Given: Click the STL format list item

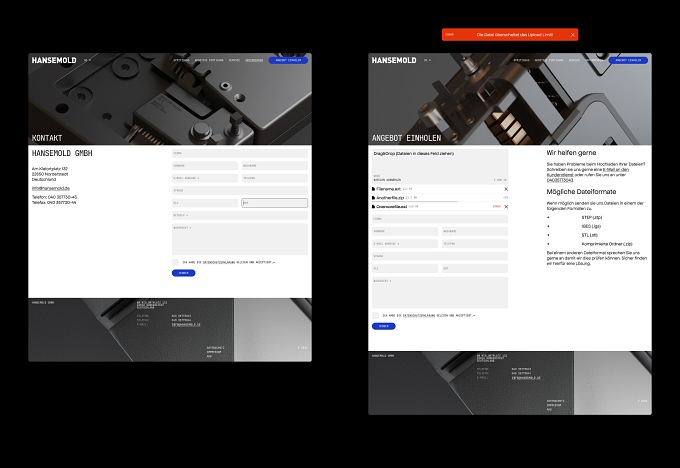Looking at the screenshot, I should (x=589, y=235).
